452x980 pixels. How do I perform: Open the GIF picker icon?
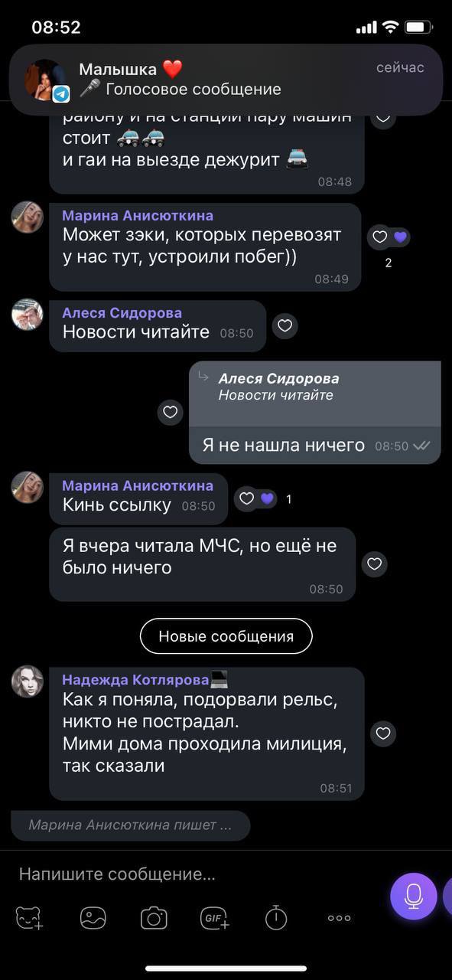215,917
